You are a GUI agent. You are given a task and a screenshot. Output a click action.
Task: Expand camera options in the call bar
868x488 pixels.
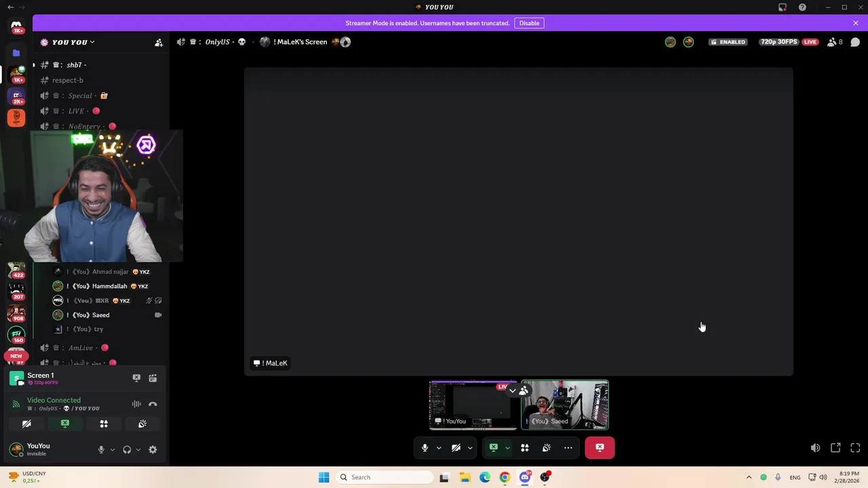point(470,448)
